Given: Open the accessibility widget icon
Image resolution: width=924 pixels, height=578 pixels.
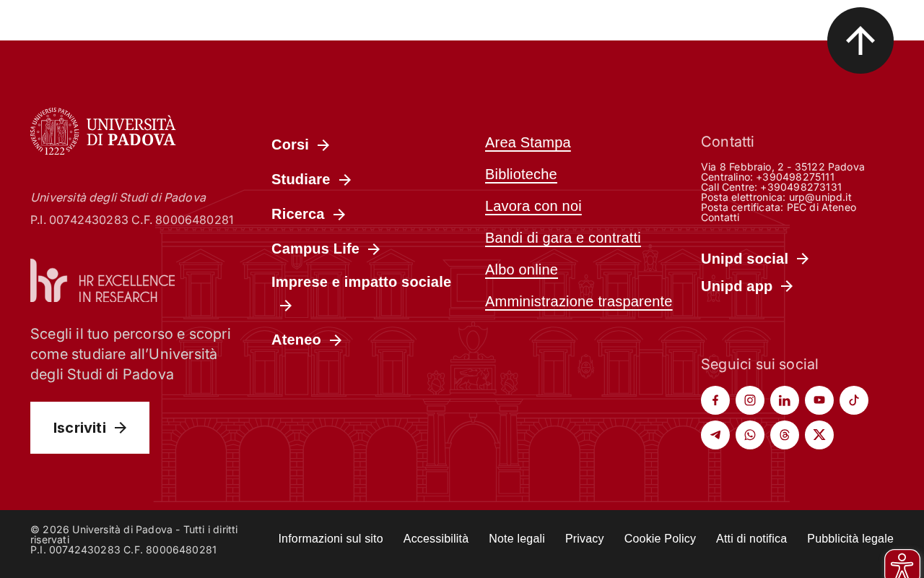Looking at the screenshot, I should point(902,564).
